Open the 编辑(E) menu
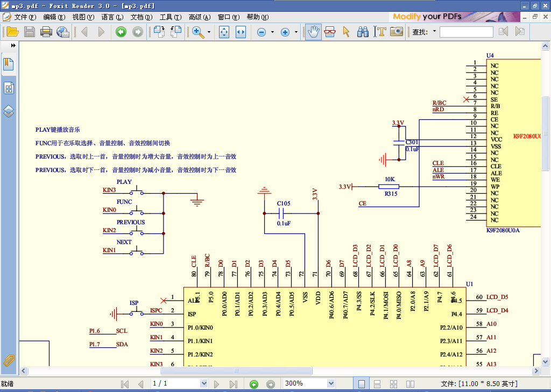551x392 pixels. coord(54,17)
